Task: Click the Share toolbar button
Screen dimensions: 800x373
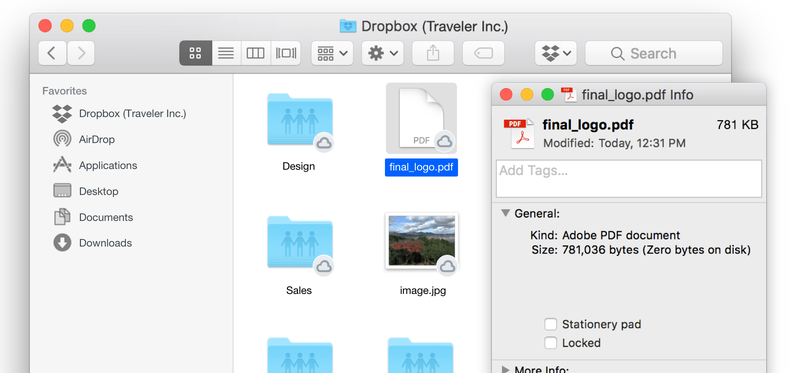Action: point(433,54)
